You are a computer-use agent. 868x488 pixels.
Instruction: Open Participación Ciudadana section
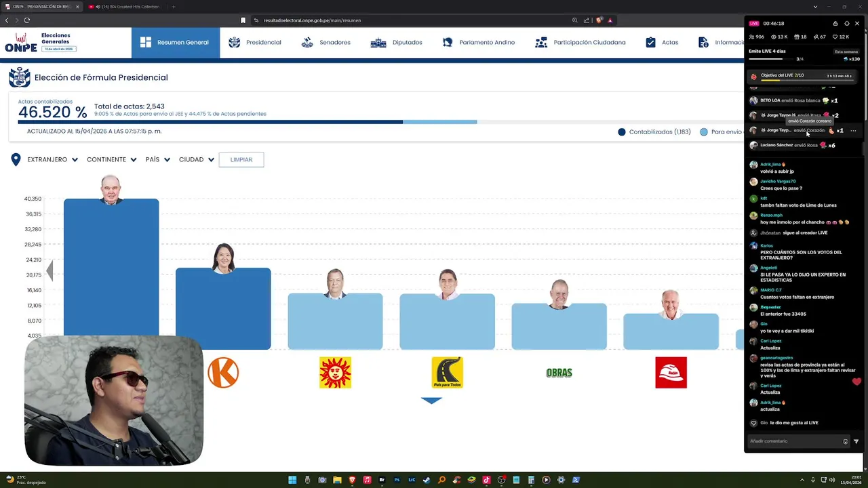(x=580, y=43)
